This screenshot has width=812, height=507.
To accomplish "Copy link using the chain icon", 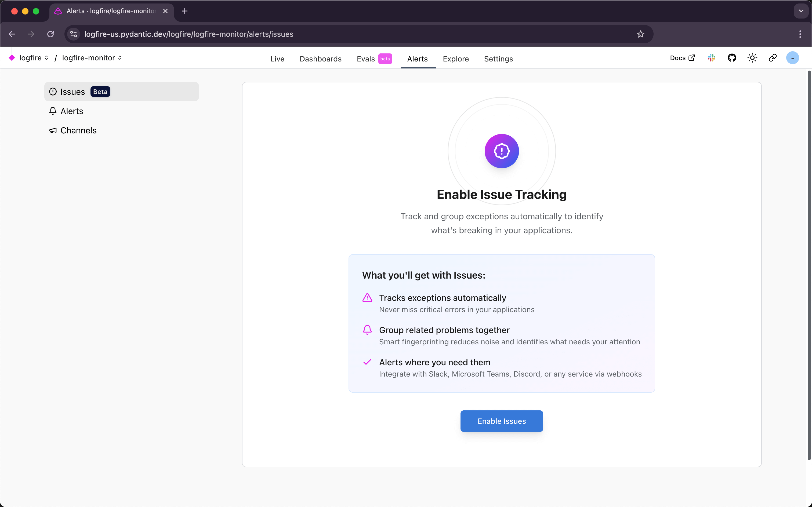I will [x=772, y=58].
